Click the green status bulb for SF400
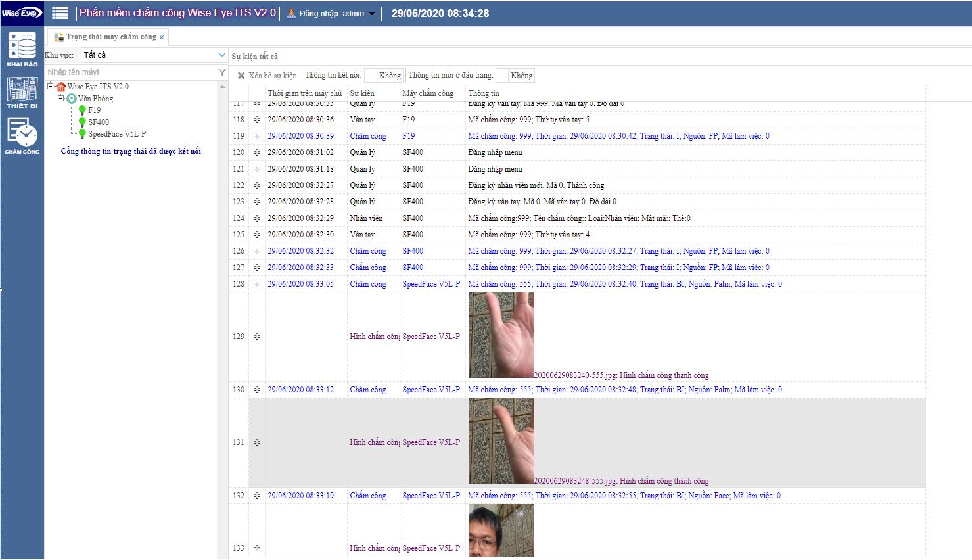Screen dimensions: 972x560 click(x=82, y=122)
